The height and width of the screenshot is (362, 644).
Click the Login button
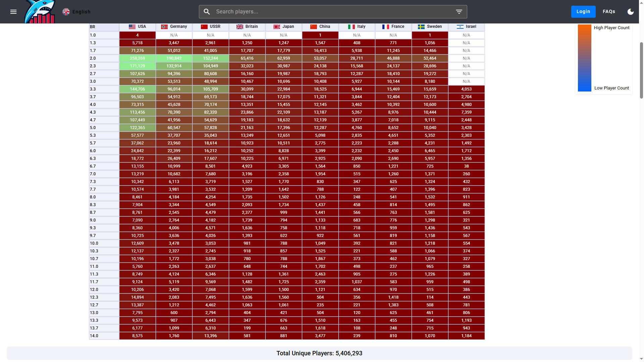tap(583, 12)
